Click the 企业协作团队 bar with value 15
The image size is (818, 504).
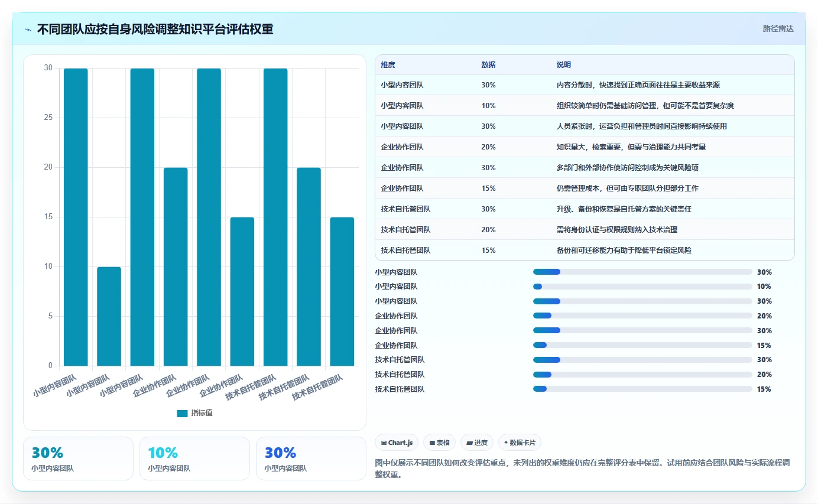coord(242,291)
